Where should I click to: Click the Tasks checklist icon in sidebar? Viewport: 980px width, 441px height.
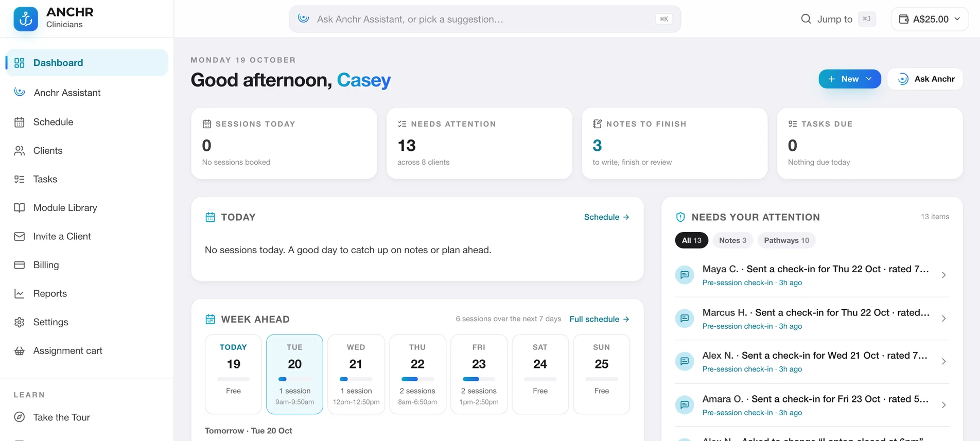pos(20,179)
